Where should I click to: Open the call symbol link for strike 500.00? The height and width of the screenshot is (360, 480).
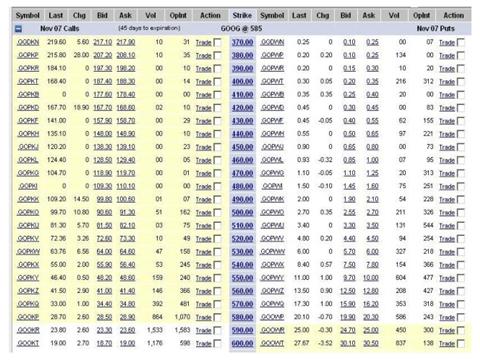[28, 212]
